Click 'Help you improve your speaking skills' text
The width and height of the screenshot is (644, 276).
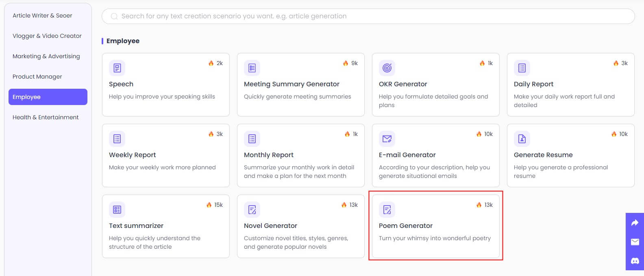point(162,96)
